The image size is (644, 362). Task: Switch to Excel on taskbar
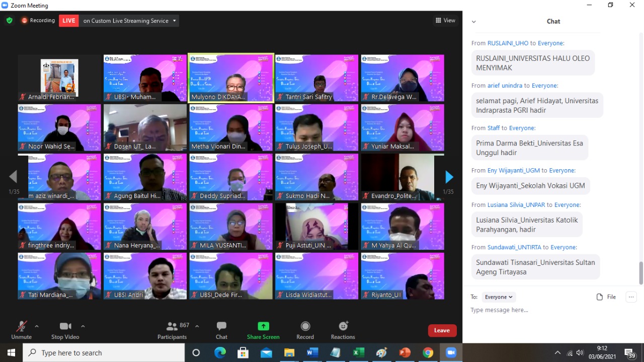[358, 352]
